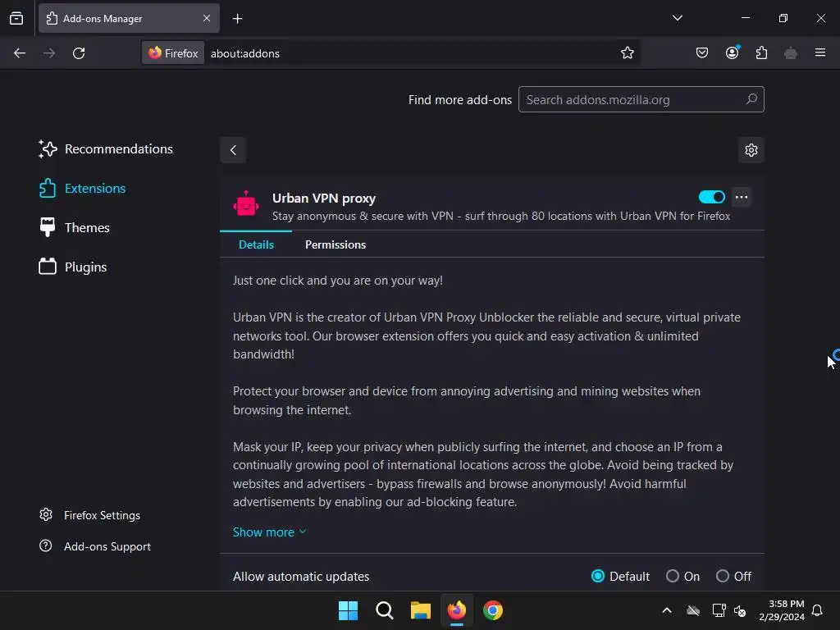The width and height of the screenshot is (840, 630).
Task: Open the clock showing 3:58 PM
Action: click(782, 610)
